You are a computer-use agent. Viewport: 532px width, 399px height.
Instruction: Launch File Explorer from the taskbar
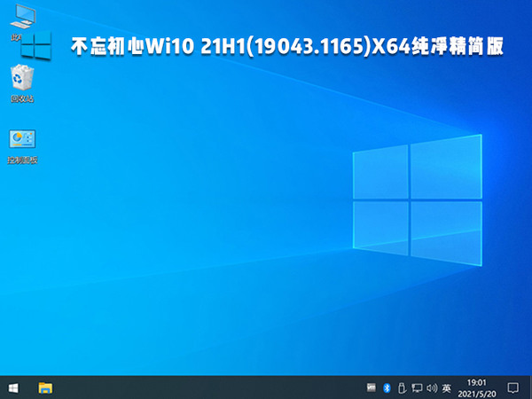click(x=45, y=387)
